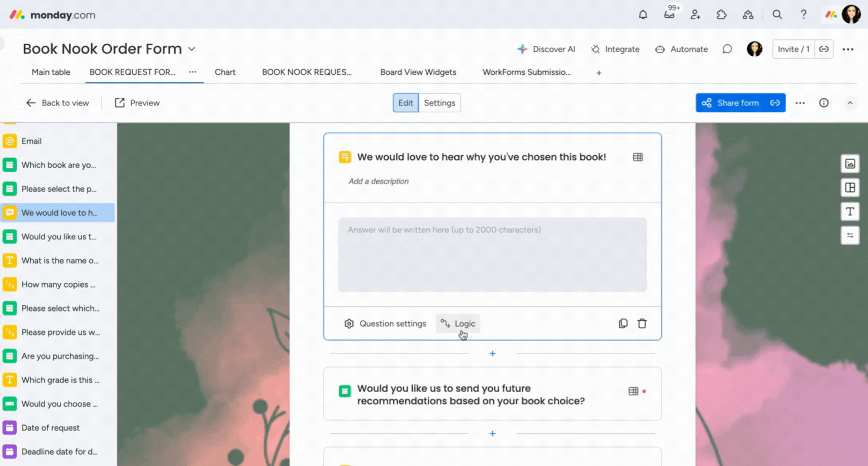Click the invite members icon in top bar
The image size is (868, 466).
695,15
